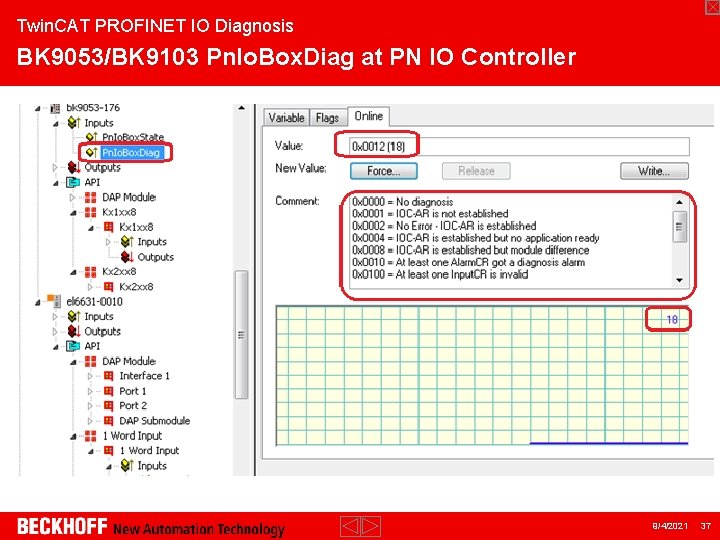Collapse the el6631-0010 tree node

click(x=38, y=303)
